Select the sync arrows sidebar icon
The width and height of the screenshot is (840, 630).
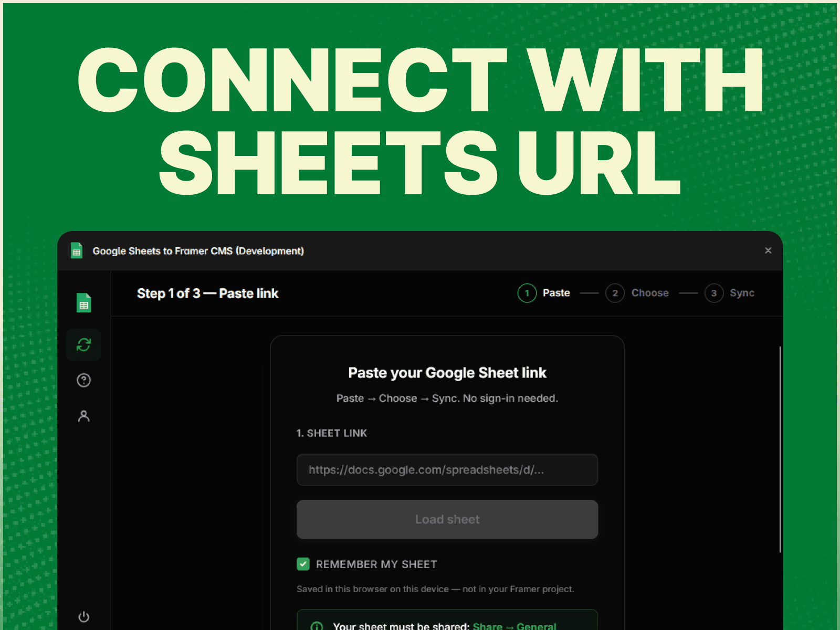click(x=84, y=344)
